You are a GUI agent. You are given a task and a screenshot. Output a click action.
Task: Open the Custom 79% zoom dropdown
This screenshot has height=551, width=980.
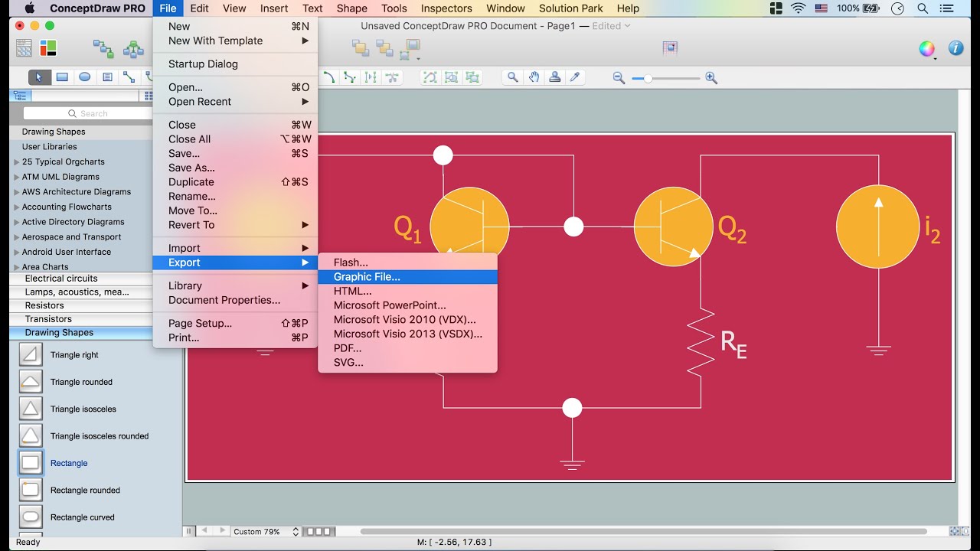click(x=266, y=531)
